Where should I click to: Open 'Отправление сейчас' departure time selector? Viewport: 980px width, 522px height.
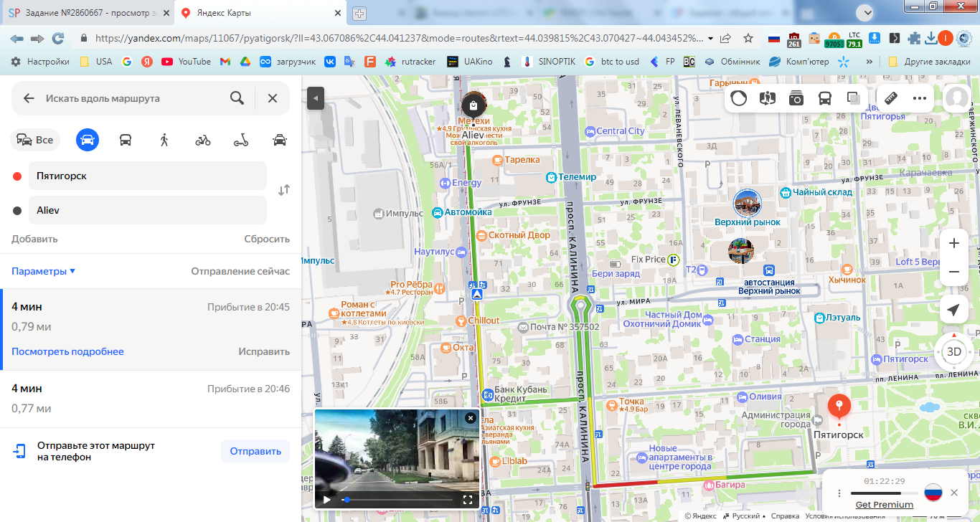(x=240, y=271)
